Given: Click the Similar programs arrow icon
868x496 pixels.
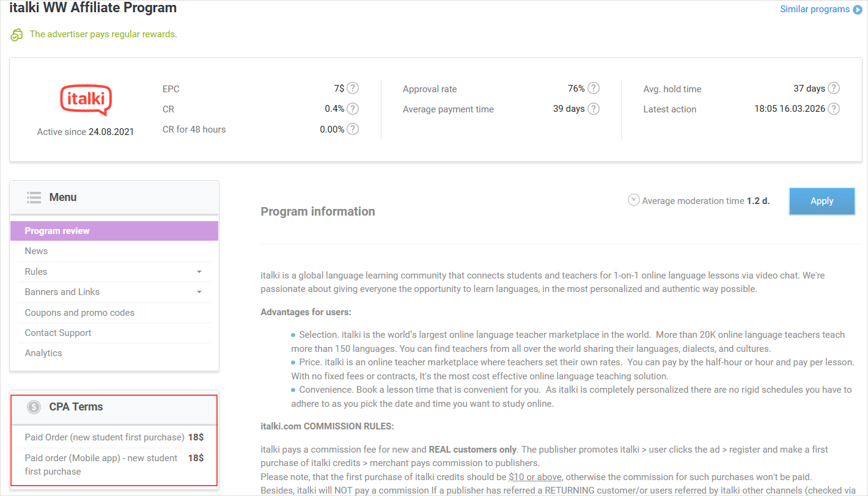Looking at the screenshot, I should 858,9.
